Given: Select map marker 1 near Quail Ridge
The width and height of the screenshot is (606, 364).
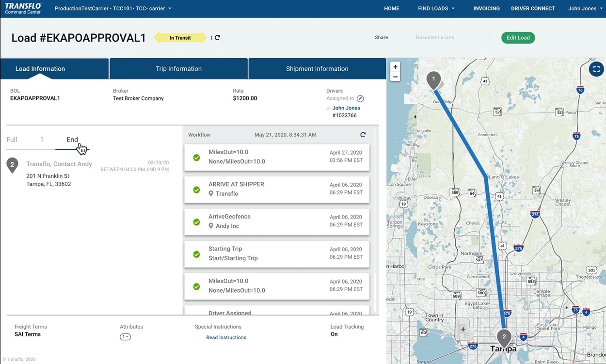Looking at the screenshot, I should (x=433, y=80).
